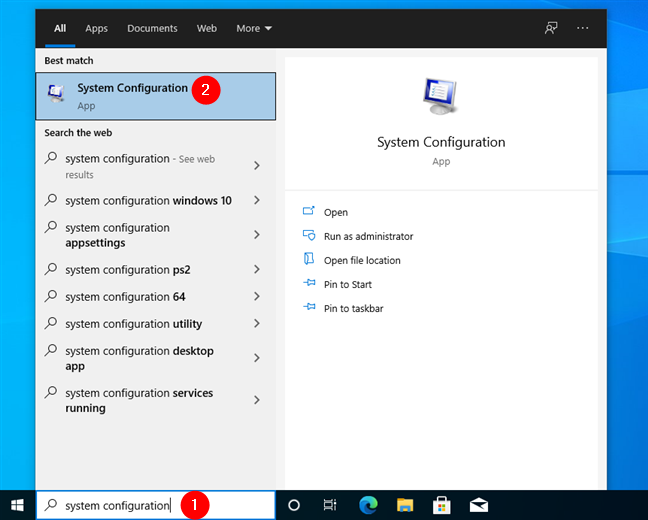Click magnifier beside 'system configuration utility'
Screen dimensions: 648x520
point(51,323)
